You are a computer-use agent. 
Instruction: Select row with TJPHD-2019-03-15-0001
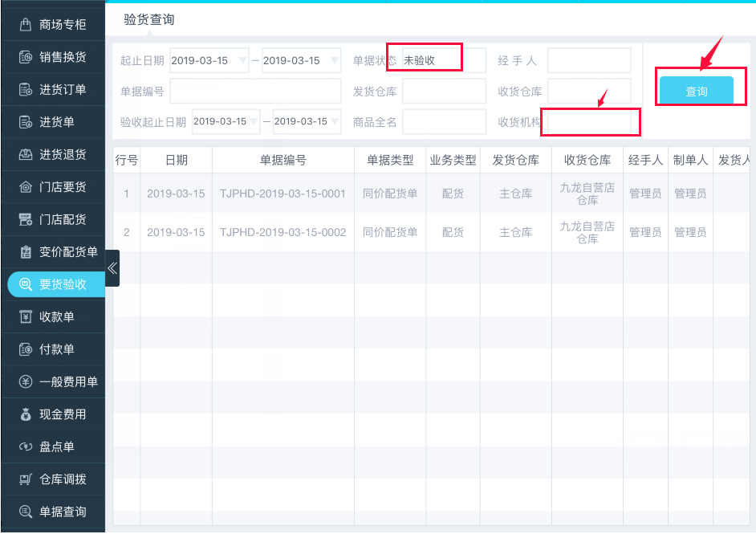coord(432,194)
